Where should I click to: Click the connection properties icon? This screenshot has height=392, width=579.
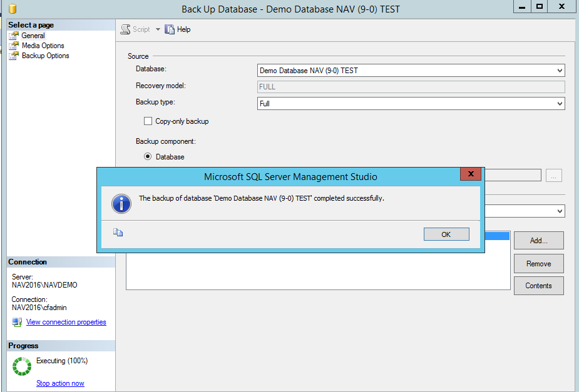17,322
